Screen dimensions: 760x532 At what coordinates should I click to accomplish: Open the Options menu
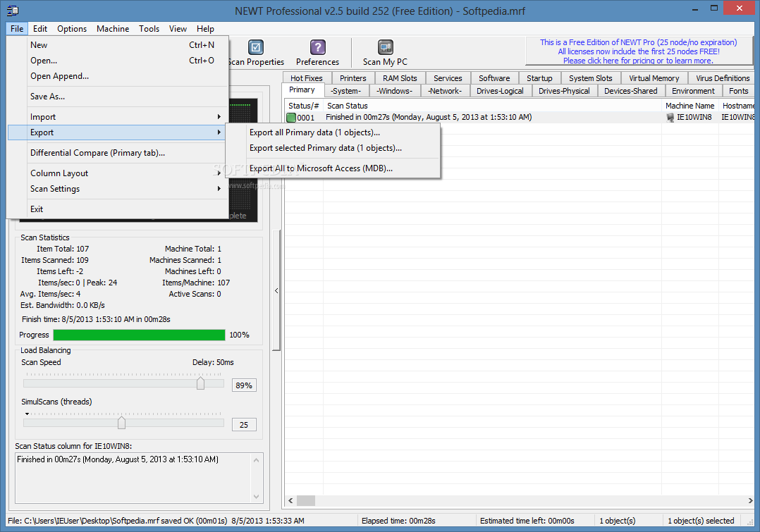tap(72, 29)
